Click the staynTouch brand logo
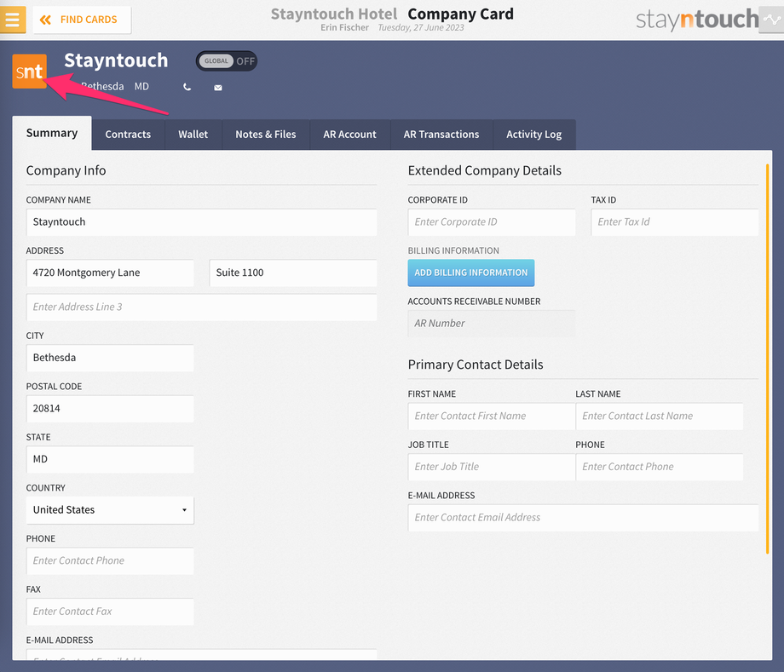784x672 pixels. [x=697, y=20]
